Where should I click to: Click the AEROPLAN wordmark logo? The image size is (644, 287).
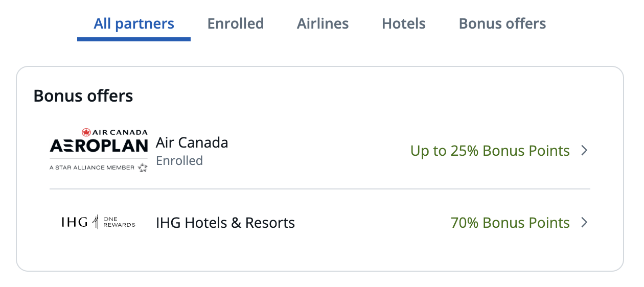[99, 146]
